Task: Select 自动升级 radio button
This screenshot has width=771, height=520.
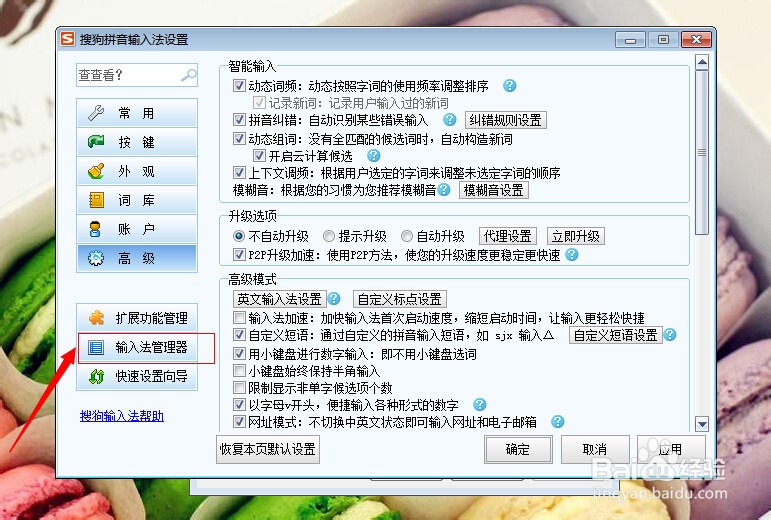Action: point(407,236)
